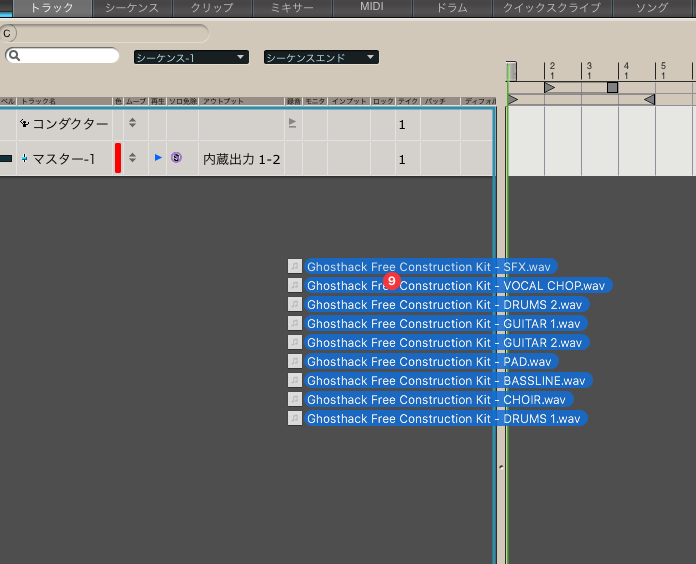Click the master fader track type icon

[24, 158]
